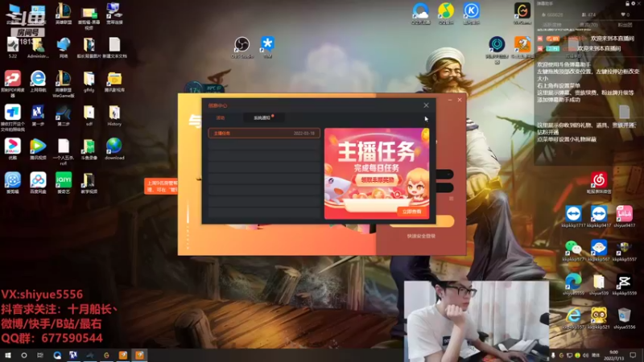
Task: Launch the WeGame desktop icon
Action: (522, 13)
